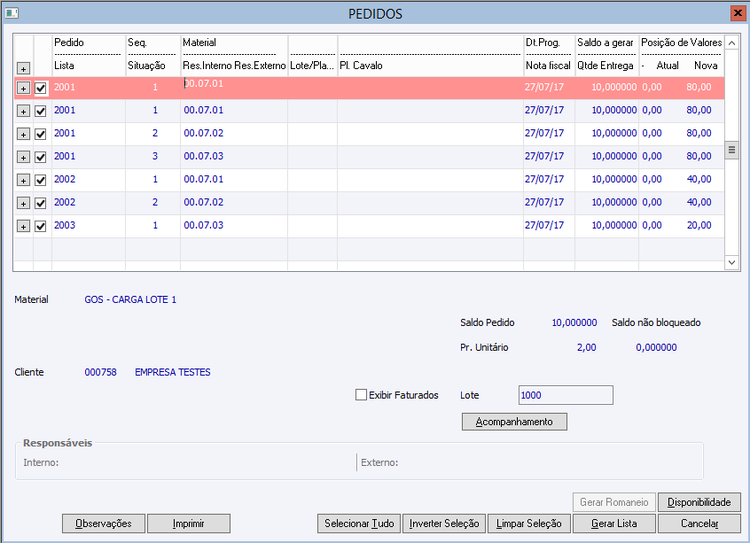This screenshot has width=750, height=543.
Task: Uncheck the highlighted 2001 row checkbox
Action: 41,88
